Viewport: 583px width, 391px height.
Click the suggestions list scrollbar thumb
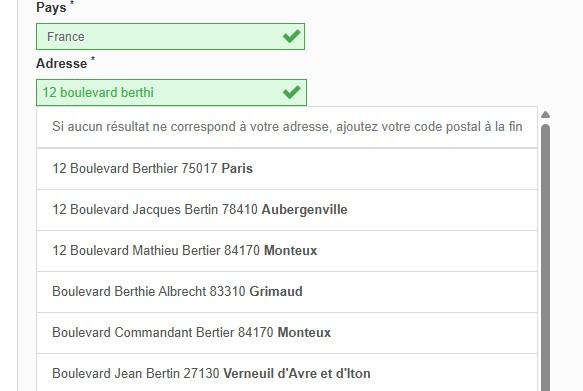pyautogui.click(x=545, y=257)
